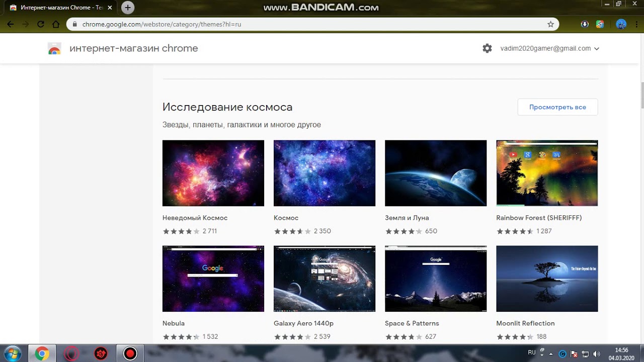Click the Windows Start button
644x362 pixels.
pos(12,353)
